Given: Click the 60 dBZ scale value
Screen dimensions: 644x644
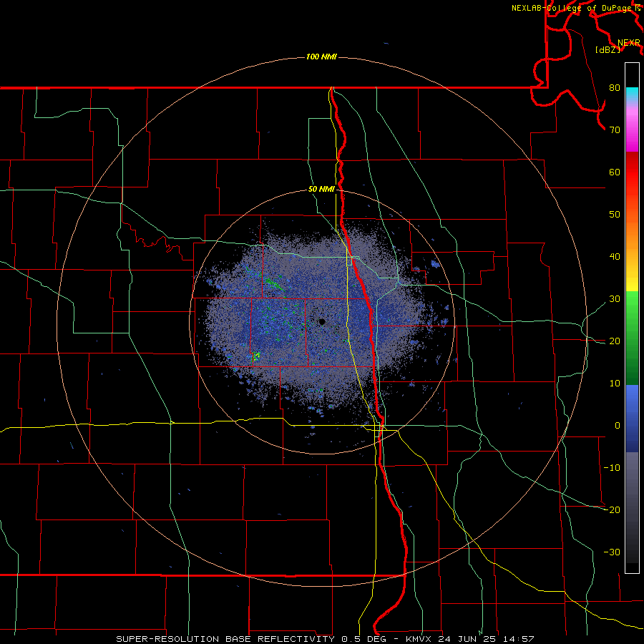Looking at the screenshot, I should click(615, 172).
